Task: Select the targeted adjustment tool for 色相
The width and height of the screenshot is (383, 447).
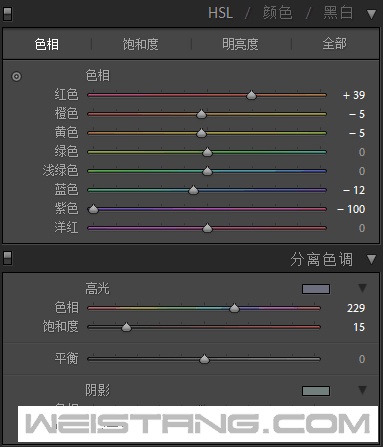Action: point(16,76)
